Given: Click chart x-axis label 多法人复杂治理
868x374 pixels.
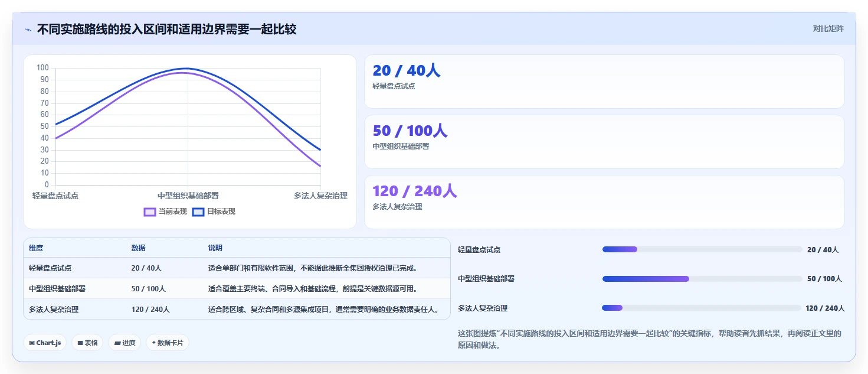Looking at the screenshot, I should coord(320,196).
